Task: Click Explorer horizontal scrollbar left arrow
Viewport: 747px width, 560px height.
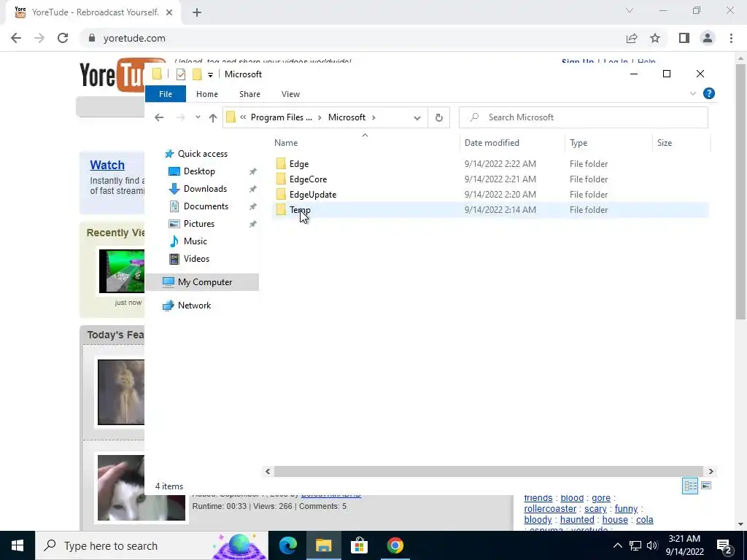Action: pyautogui.click(x=268, y=472)
